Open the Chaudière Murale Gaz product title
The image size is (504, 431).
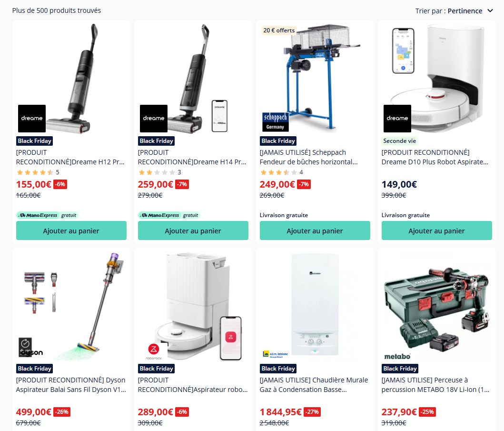314,385
